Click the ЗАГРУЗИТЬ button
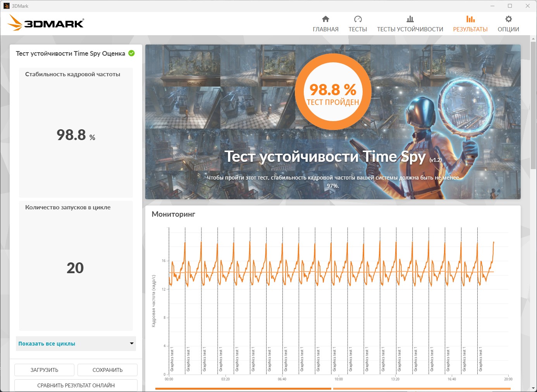Screen dimensions: 537x392 (x=44, y=370)
